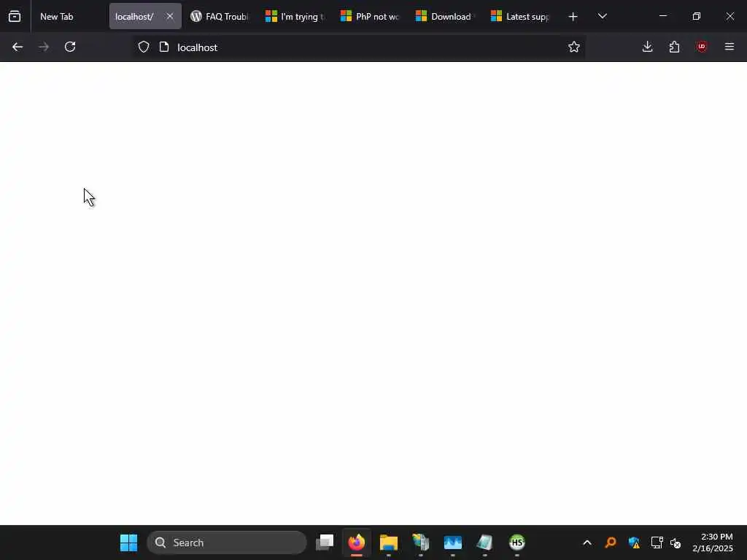The height and width of the screenshot is (560, 747).
Task: Focus the localhost address bar
Action: (x=359, y=47)
